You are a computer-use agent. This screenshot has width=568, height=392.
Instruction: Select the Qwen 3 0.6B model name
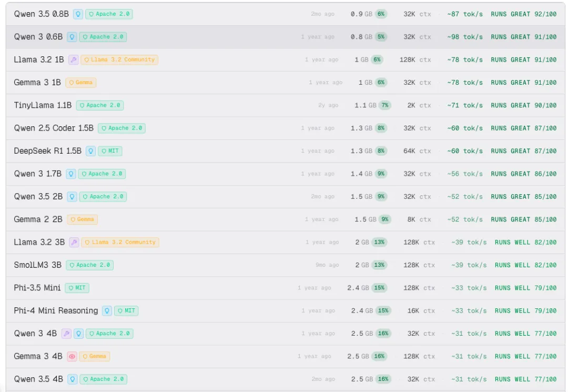[38, 37]
